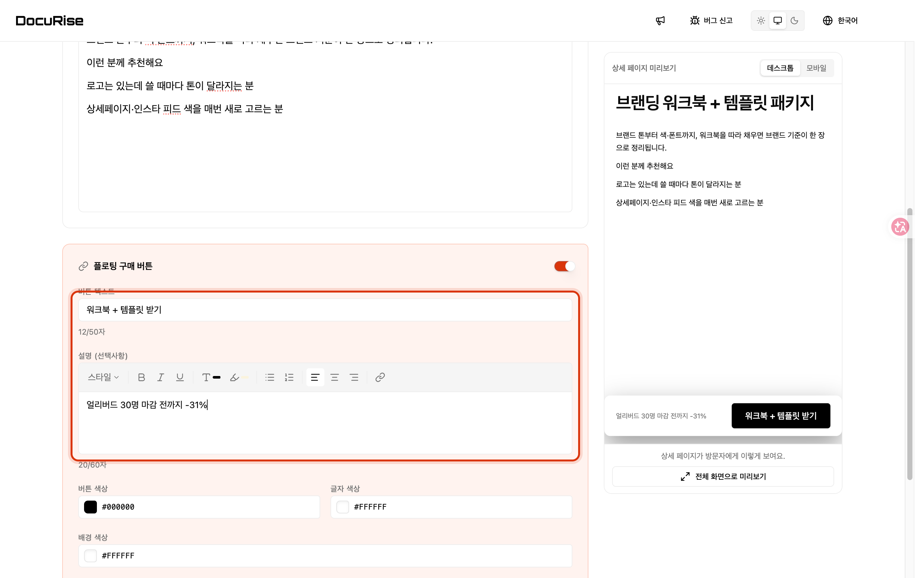The height and width of the screenshot is (578, 924).
Task: Click the 얼리버드 30명 마감 전까지 preview text
Action: coord(661,416)
